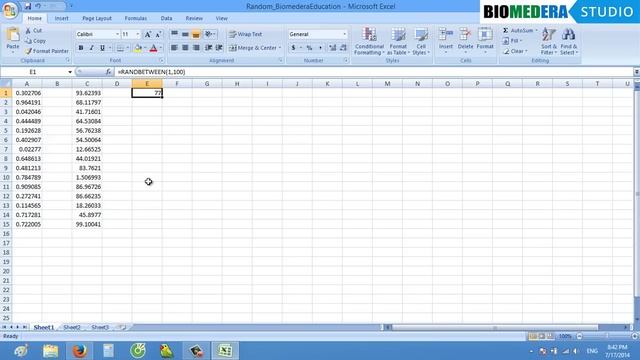Click the Insert Function fx button
The height and width of the screenshot is (360, 640).
108,72
